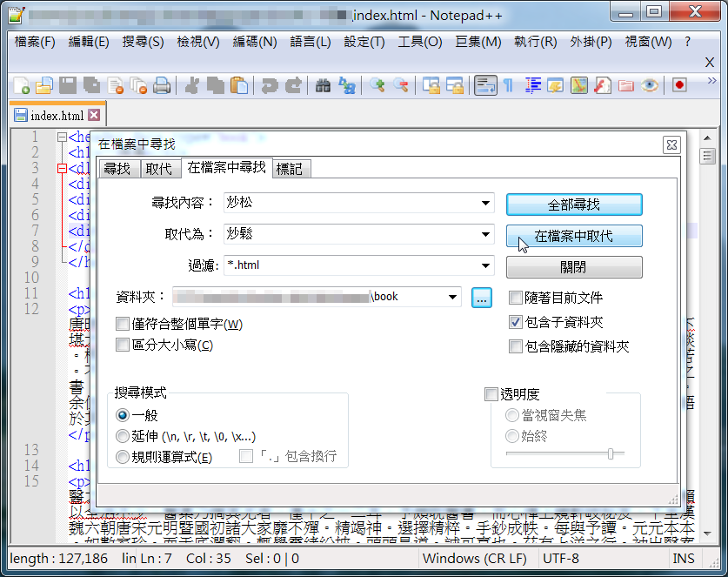
Task: Uncheck the 包含子資料夾 checkbox
Action: point(516,322)
